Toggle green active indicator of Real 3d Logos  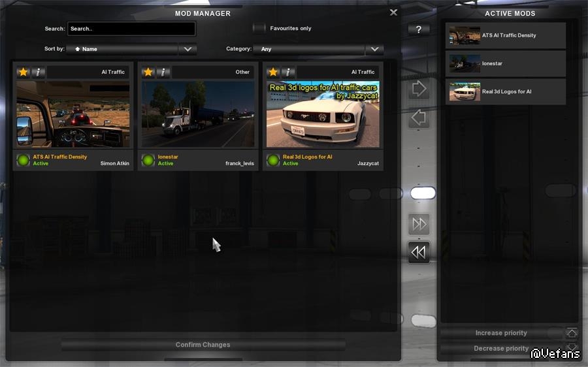pos(273,160)
